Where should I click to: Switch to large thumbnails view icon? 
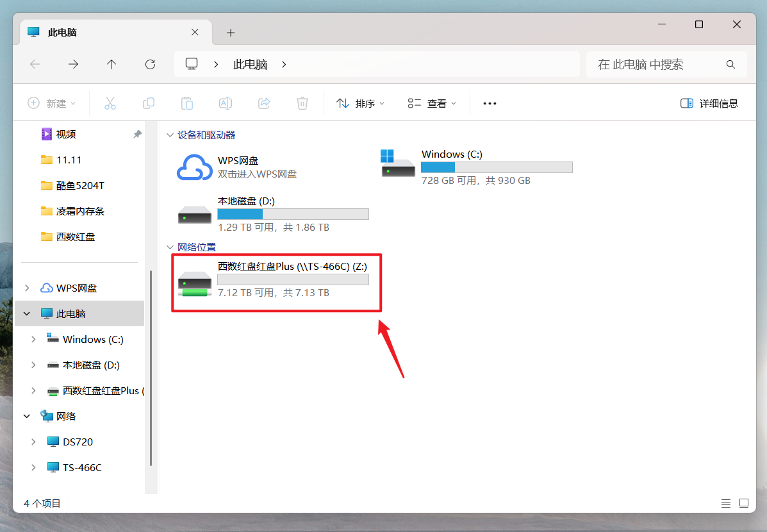[744, 503]
